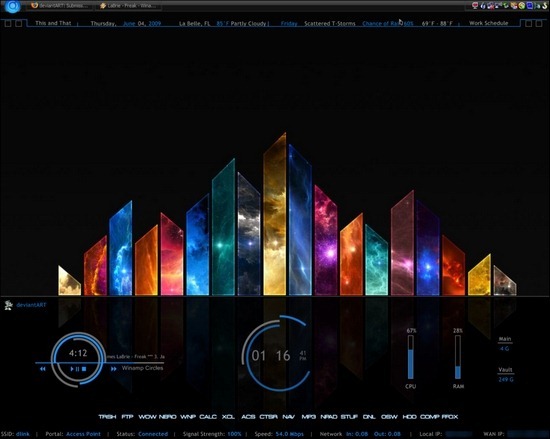Open STUF shortcut
550x439 pixels.
(x=349, y=417)
